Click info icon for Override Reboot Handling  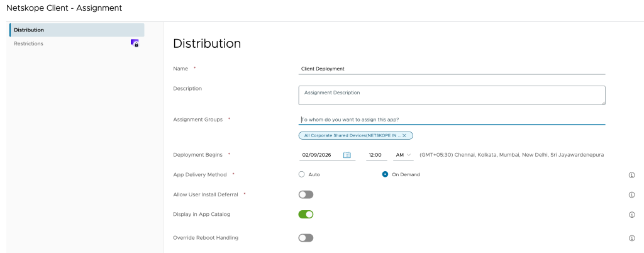[631, 238]
